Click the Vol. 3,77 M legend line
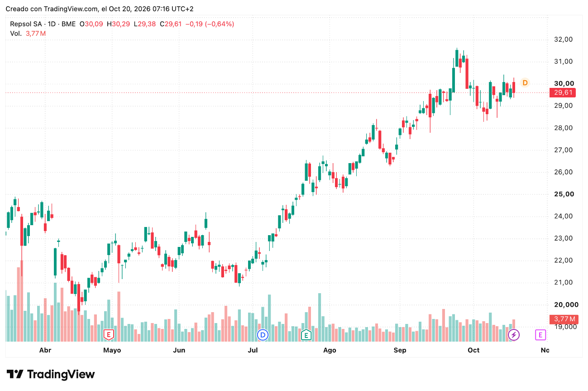 28,34
